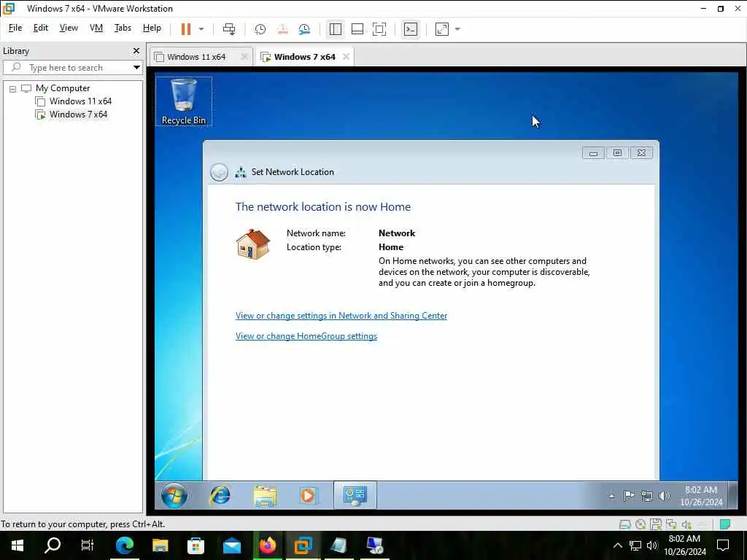The height and width of the screenshot is (560, 747).
Task: Toggle the library sidebar view icon
Action: (x=336, y=29)
